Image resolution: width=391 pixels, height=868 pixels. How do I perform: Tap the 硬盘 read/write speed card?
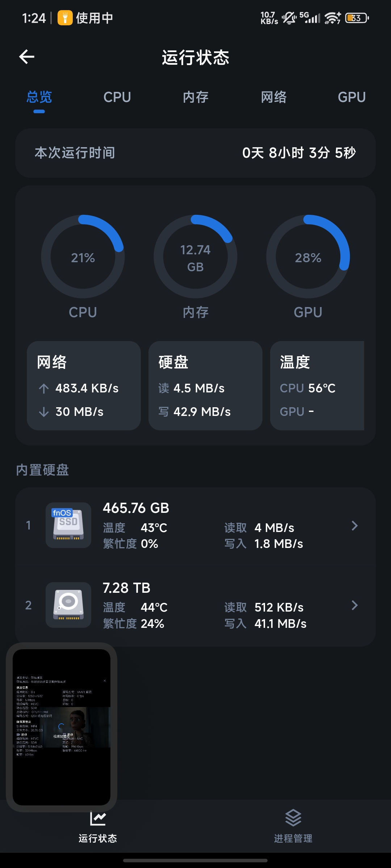pos(205,386)
